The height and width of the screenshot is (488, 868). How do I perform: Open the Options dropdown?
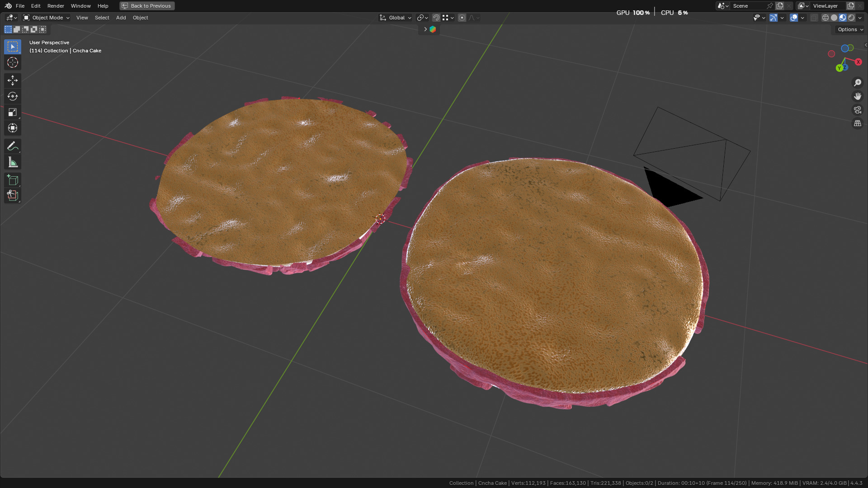[850, 29]
